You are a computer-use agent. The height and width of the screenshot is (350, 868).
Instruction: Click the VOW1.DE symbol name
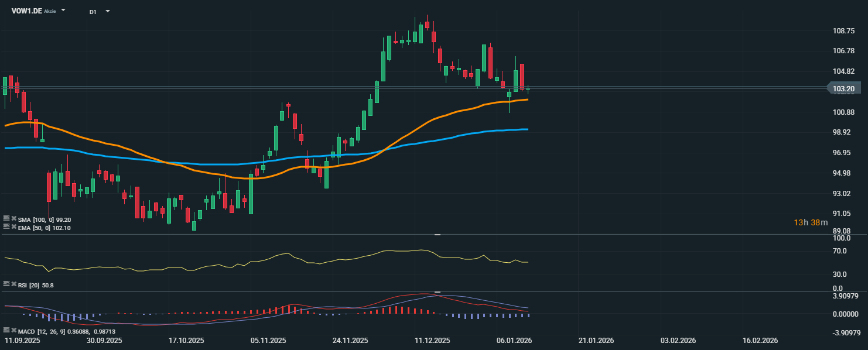[26, 11]
